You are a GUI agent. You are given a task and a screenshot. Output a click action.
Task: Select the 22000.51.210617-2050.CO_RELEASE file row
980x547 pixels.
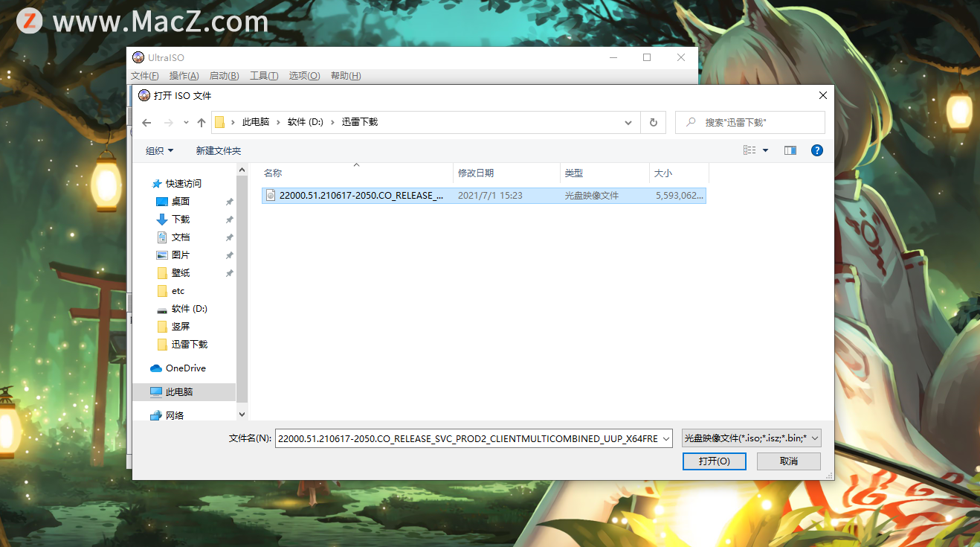coord(484,196)
